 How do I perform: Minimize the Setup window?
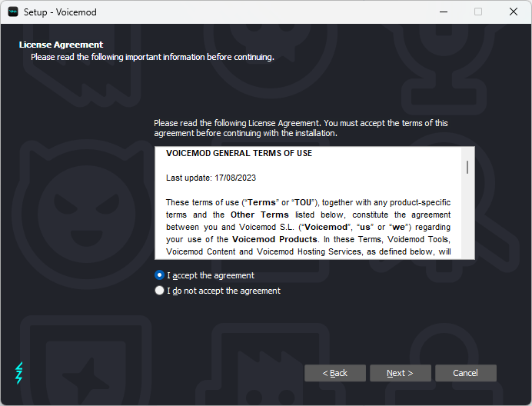pyautogui.click(x=444, y=12)
